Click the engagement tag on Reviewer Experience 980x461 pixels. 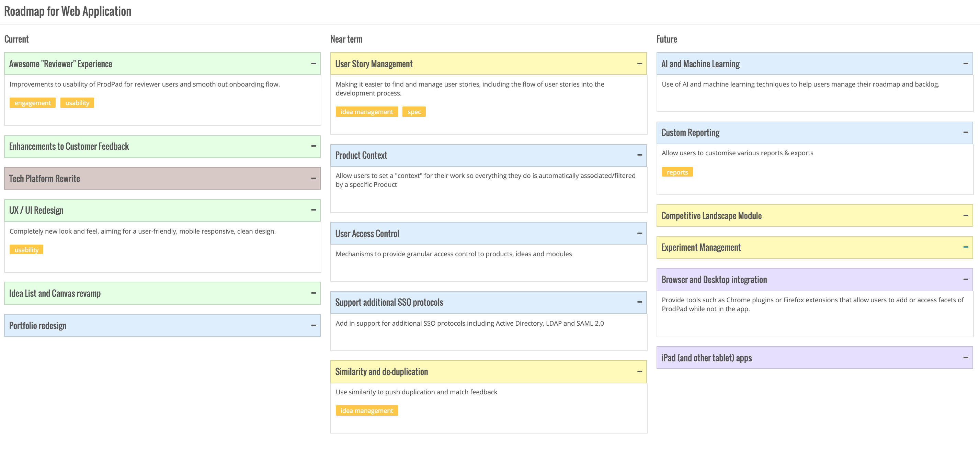pyautogui.click(x=32, y=103)
